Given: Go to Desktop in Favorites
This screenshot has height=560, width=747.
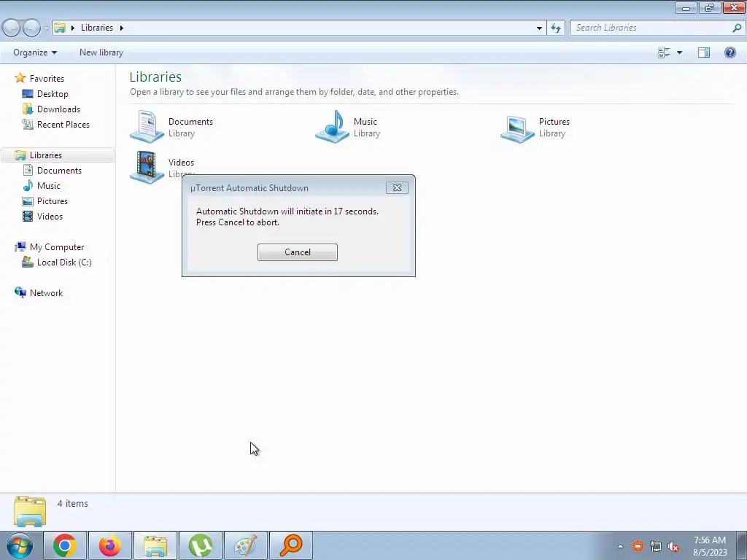Looking at the screenshot, I should [x=53, y=94].
